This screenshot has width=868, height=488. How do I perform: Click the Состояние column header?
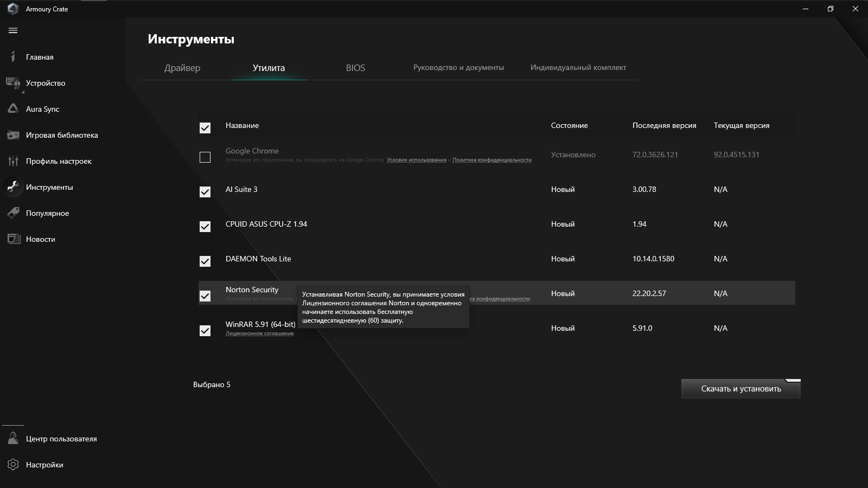point(570,125)
